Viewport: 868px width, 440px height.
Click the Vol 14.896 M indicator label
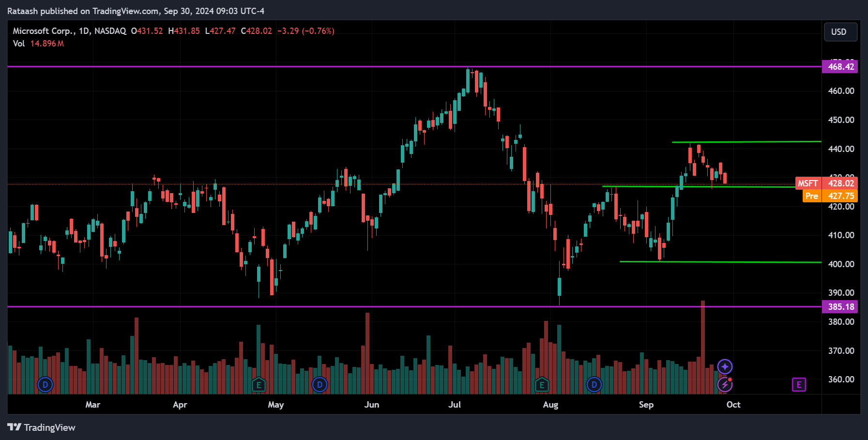[x=38, y=44]
